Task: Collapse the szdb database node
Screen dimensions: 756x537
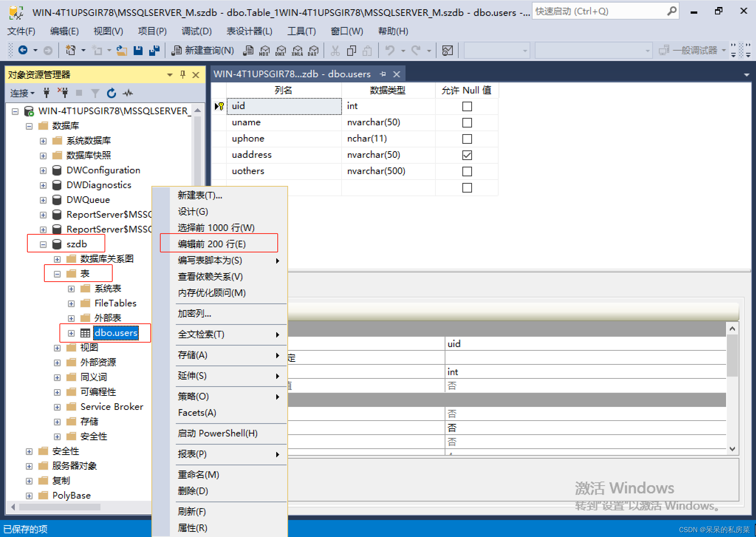Action: tap(43, 244)
